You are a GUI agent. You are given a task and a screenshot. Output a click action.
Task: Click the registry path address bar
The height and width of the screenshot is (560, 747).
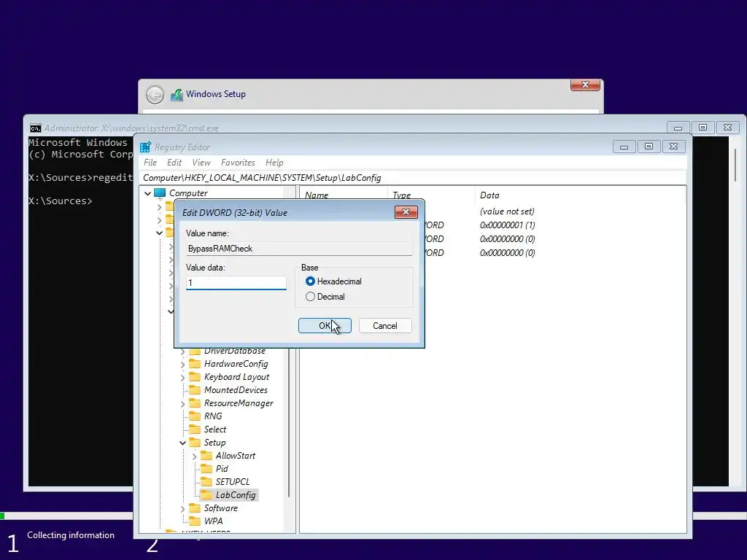coord(413,178)
